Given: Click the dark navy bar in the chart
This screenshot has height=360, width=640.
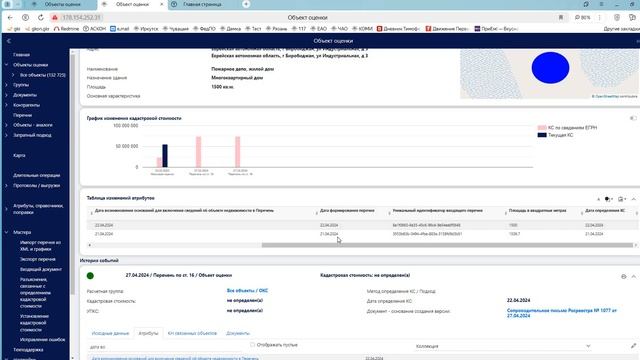Looking at the screenshot, I should pyautogui.click(x=165, y=156).
